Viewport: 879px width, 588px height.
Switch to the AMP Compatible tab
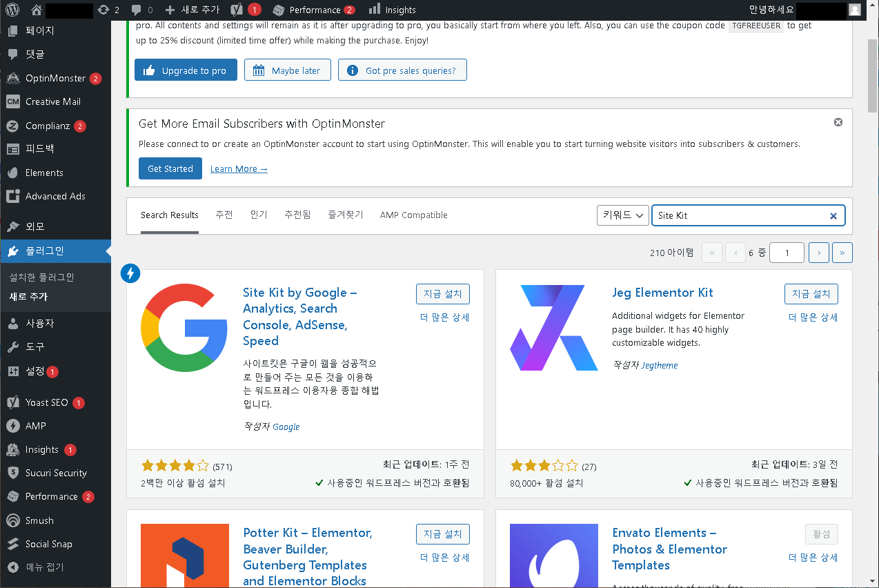point(413,215)
